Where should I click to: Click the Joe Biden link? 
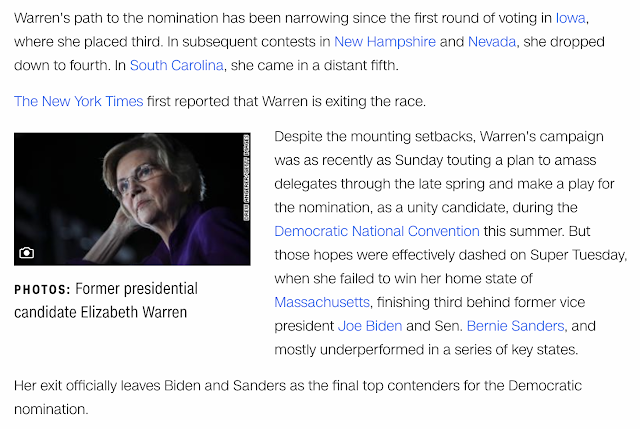coord(370,326)
